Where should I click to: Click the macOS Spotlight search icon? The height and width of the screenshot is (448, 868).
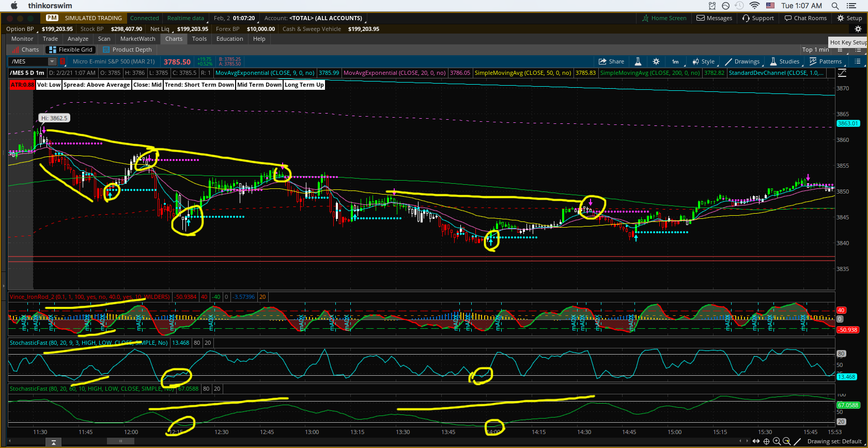[835, 6]
